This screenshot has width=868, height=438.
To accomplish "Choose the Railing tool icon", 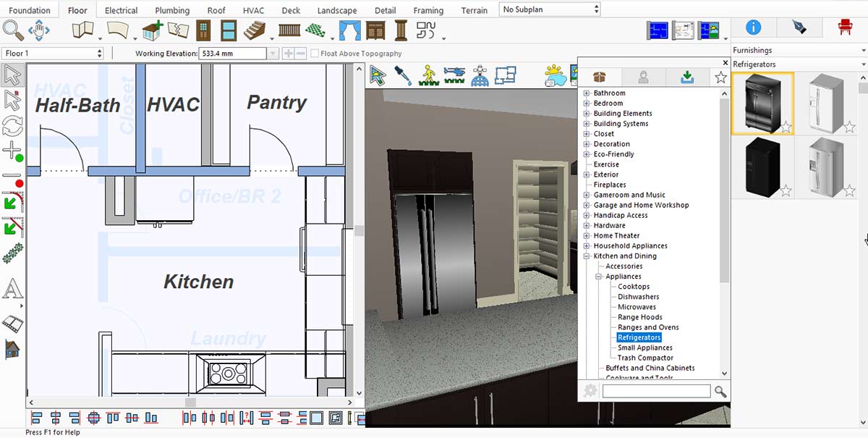I will pos(289,31).
